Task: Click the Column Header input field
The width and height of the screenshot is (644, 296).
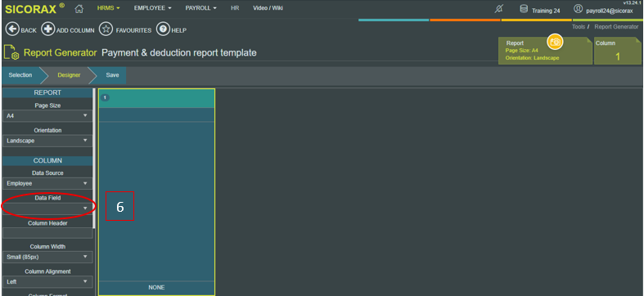Action: [47, 233]
